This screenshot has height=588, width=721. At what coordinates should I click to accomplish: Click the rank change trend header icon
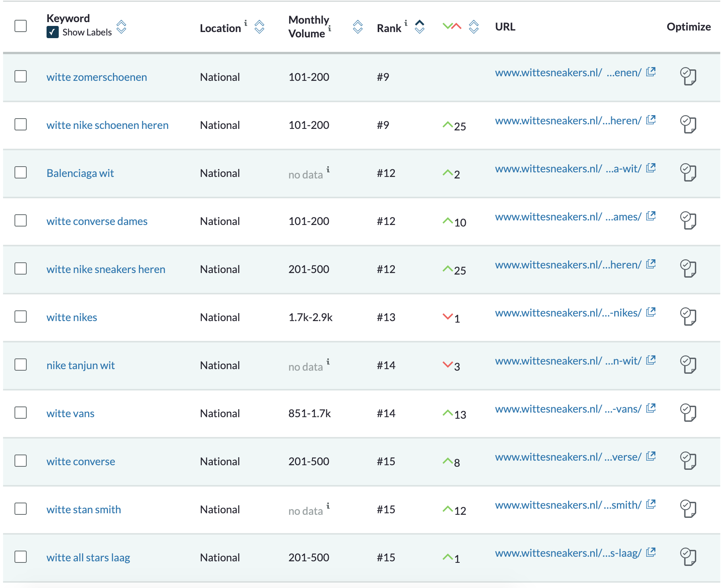pyautogui.click(x=452, y=26)
